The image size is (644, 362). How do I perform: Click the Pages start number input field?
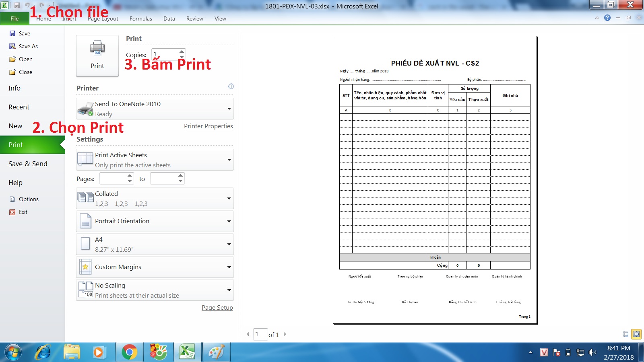(x=113, y=179)
